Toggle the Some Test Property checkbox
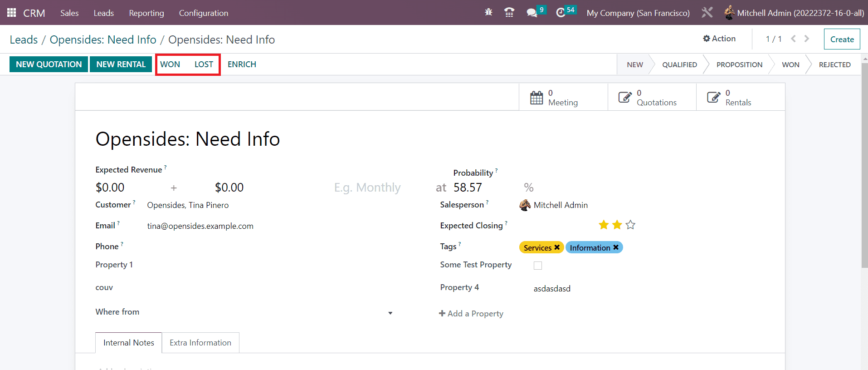868x370 pixels. tap(538, 266)
